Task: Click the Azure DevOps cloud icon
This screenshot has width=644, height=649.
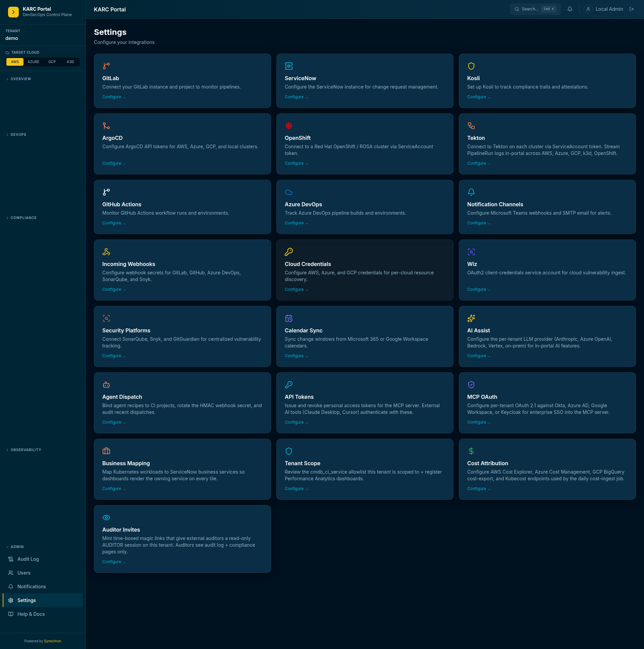Action: tap(288, 192)
